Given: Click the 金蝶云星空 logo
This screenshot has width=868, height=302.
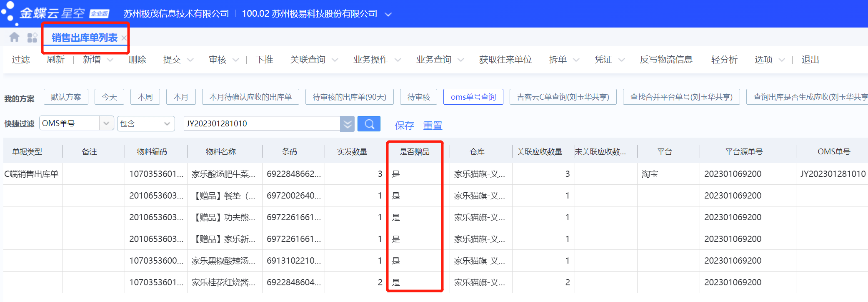Looking at the screenshot, I should (55, 13).
